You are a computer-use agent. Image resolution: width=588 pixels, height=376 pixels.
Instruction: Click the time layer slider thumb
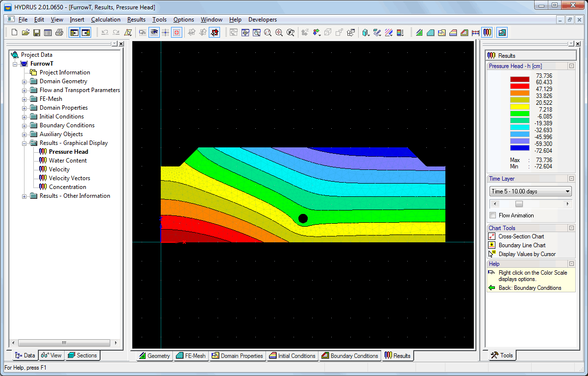coord(519,204)
